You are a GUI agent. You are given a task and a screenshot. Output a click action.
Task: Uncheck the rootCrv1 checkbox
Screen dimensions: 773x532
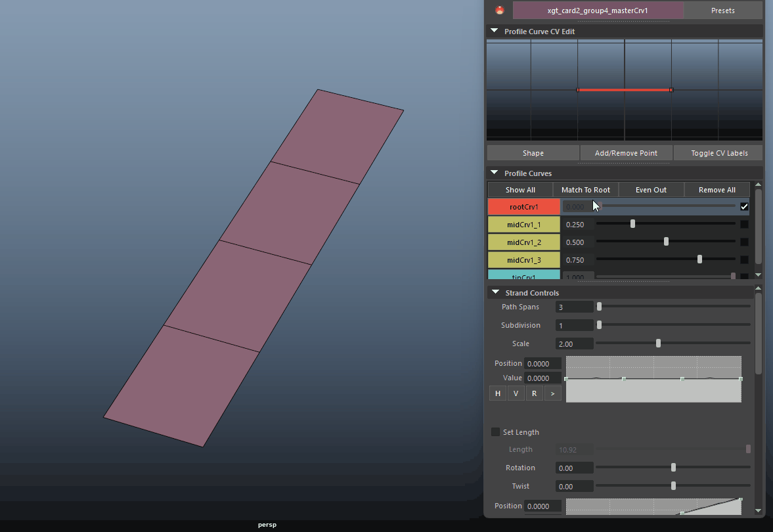pos(744,207)
